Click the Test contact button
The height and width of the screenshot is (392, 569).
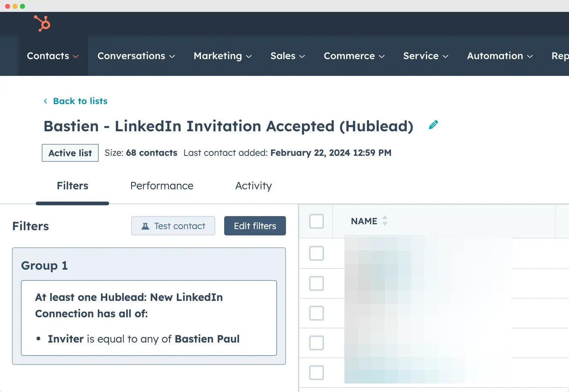(173, 226)
